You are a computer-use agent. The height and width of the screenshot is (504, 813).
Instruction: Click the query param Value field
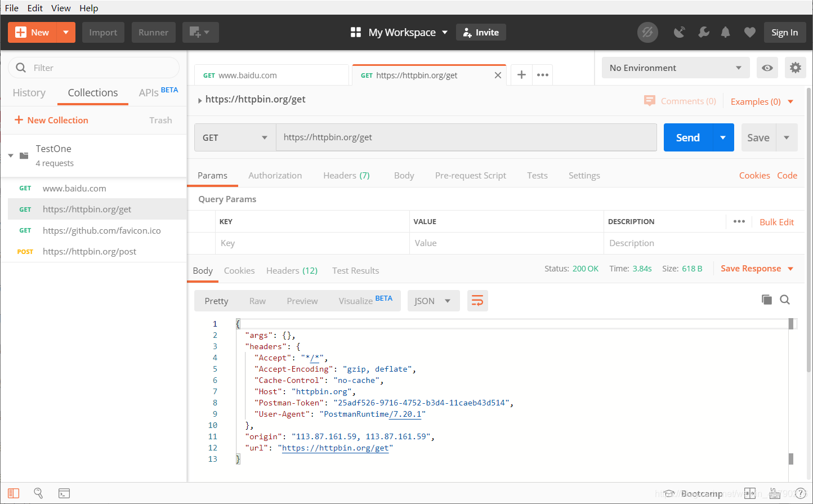(507, 243)
